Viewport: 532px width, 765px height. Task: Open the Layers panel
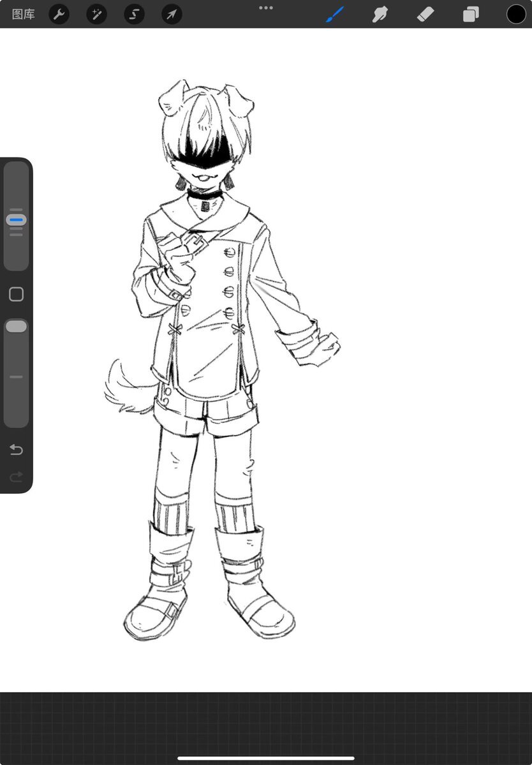pyautogui.click(x=471, y=14)
